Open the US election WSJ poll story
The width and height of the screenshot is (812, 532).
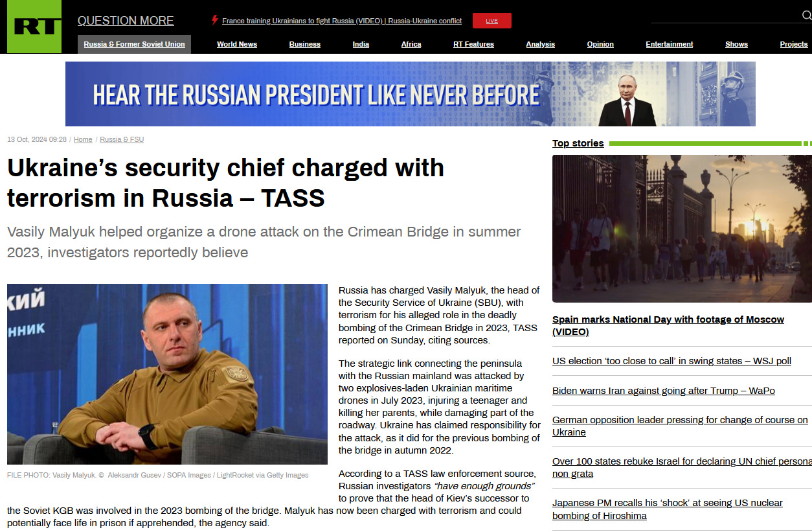671,361
